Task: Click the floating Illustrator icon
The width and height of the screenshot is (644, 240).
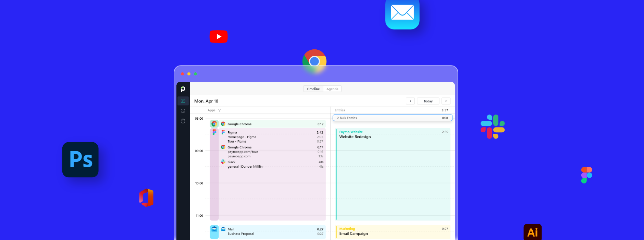Action: (x=533, y=232)
